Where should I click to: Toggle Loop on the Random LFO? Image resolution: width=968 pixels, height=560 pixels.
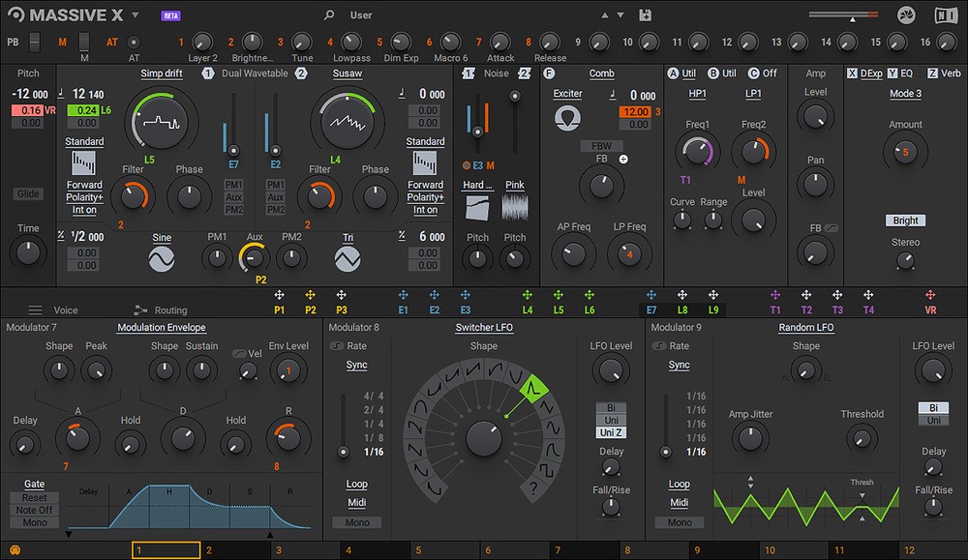click(679, 484)
